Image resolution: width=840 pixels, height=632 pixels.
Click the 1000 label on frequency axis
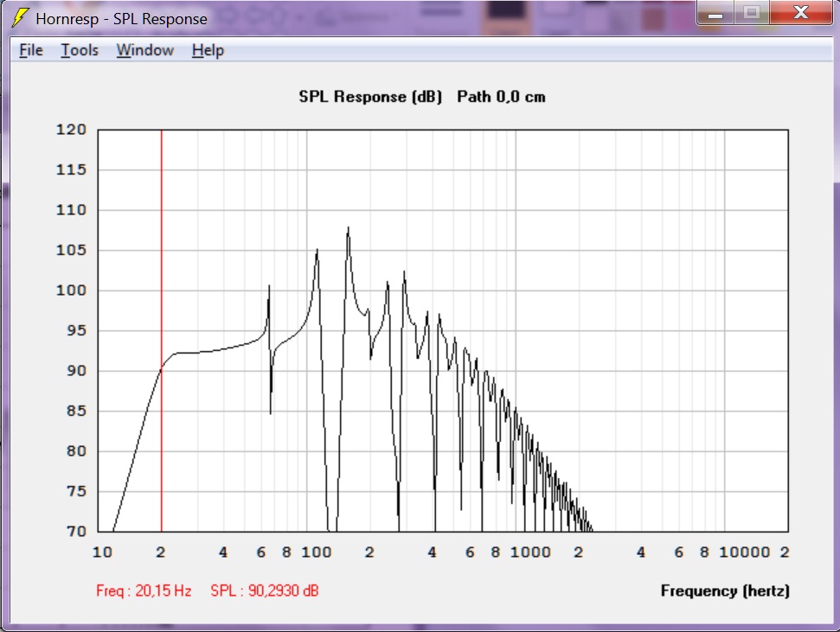[x=530, y=552]
